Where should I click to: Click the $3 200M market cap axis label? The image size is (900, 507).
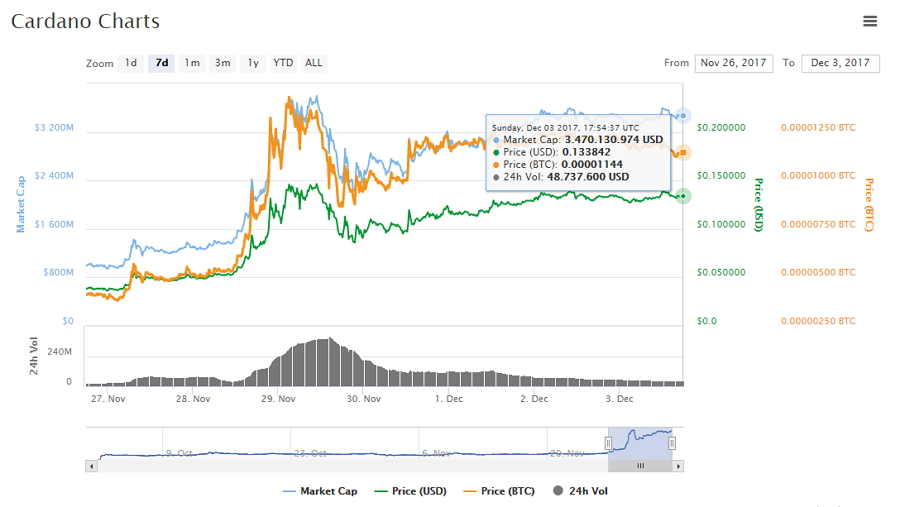pyautogui.click(x=54, y=127)
